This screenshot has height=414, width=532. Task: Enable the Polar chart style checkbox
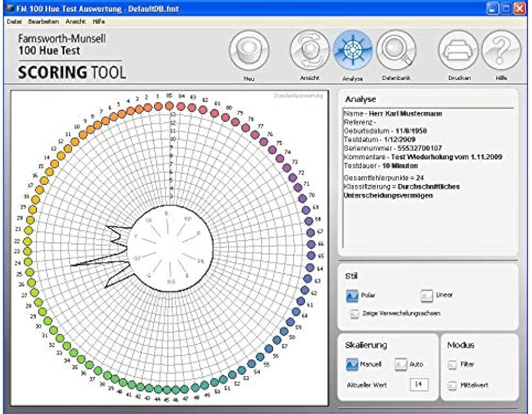pos(354,294)
